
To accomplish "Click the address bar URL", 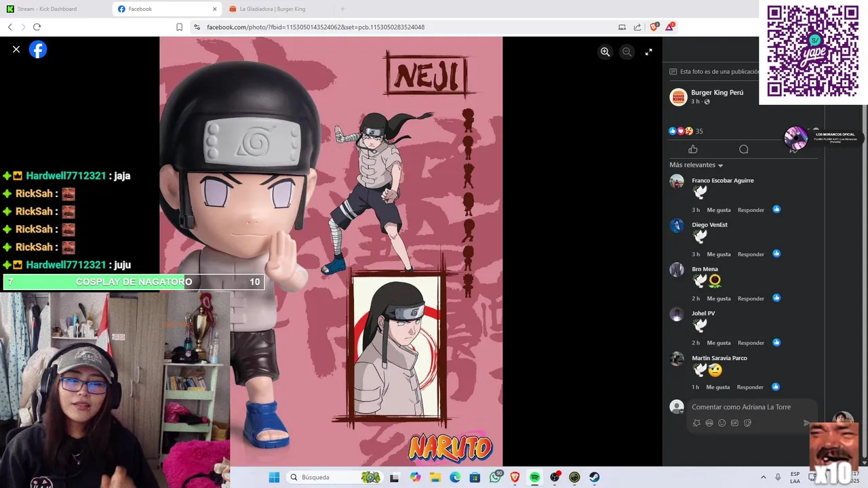I will 315,27.
